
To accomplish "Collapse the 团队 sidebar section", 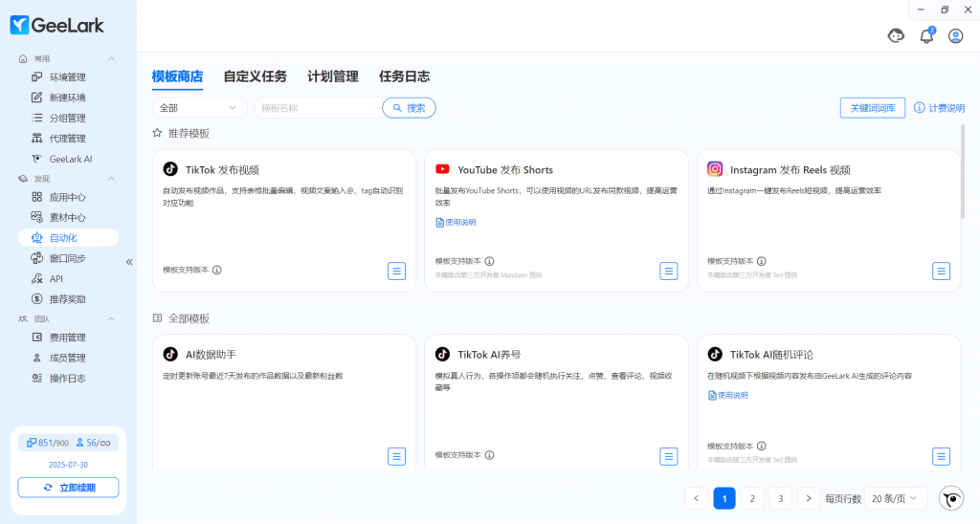I will (111, 318).
